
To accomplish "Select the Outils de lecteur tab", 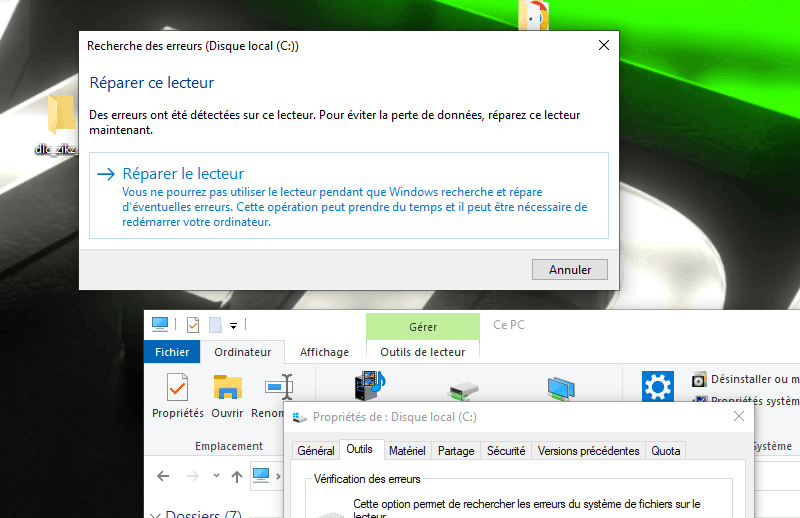I will [422, 352].
